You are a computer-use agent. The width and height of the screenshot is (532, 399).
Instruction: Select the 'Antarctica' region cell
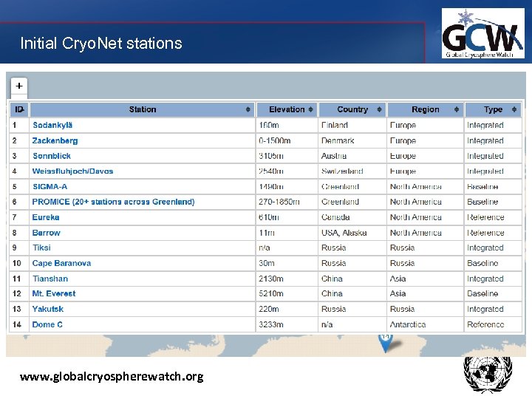tap(426, 324)
